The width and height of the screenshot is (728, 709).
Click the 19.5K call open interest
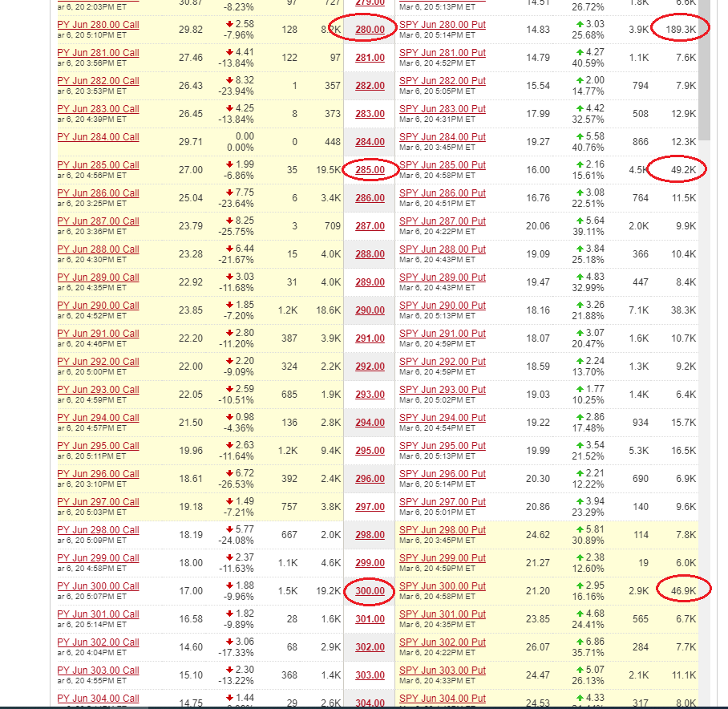coord(329,169)
